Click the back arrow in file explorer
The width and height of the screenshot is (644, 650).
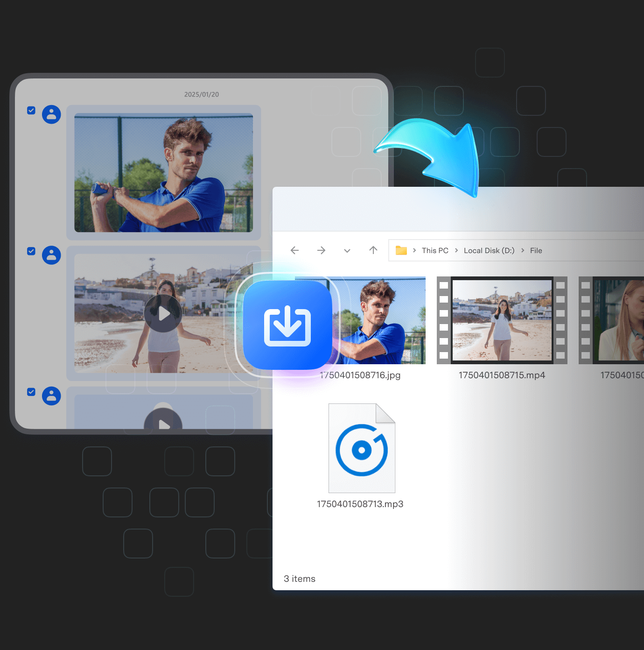294,250
